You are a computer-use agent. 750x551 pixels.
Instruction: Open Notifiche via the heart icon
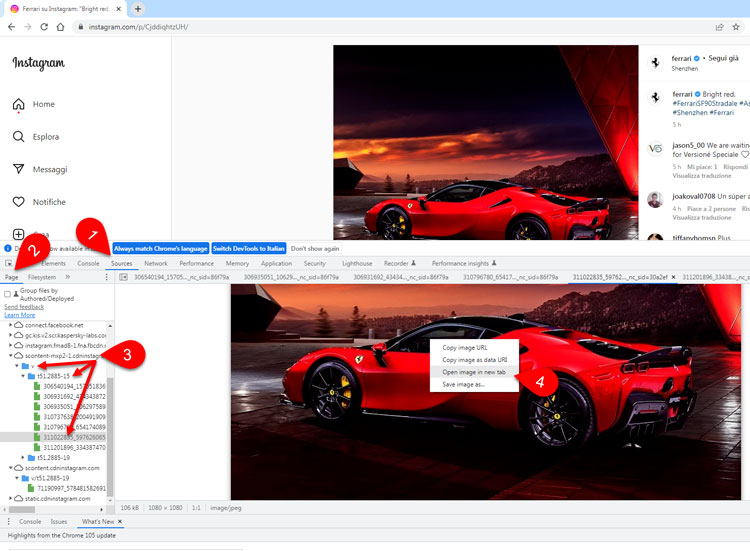pyautogui.click(x=18, y=202)
